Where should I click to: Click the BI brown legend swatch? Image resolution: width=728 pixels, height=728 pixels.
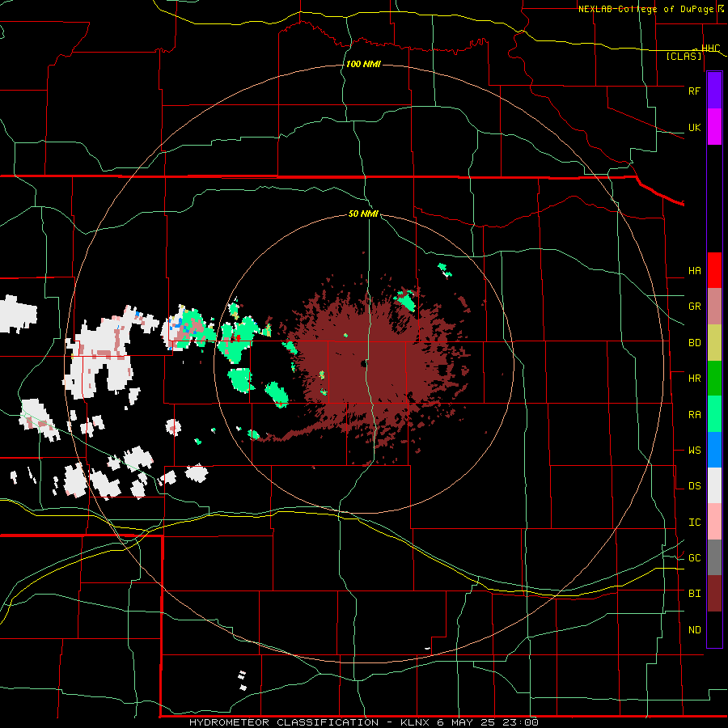tap(714, 594)
